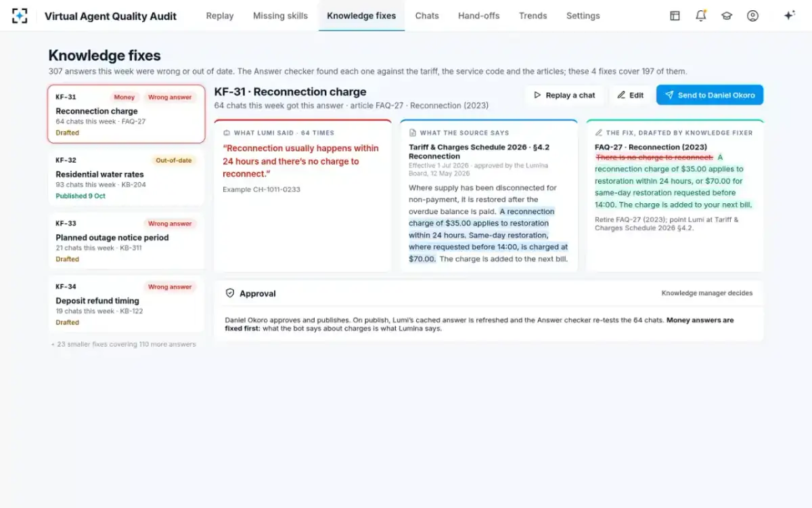Click the KF-31 · Reconnection charge title

(x=290, y=92)
